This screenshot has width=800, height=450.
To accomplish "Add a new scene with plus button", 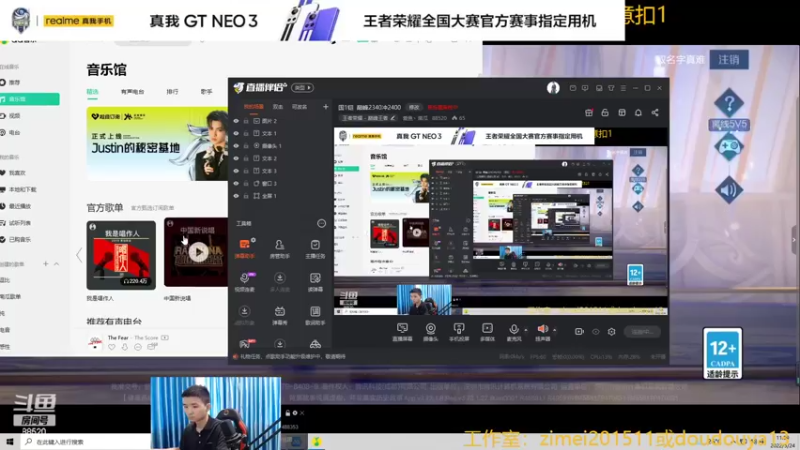I will 326,107.
